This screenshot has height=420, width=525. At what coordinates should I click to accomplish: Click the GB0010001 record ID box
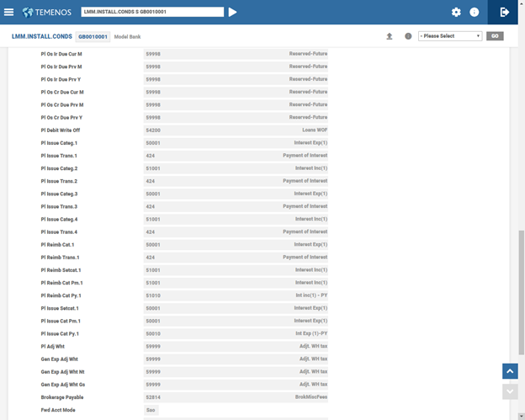coord(93,37)
